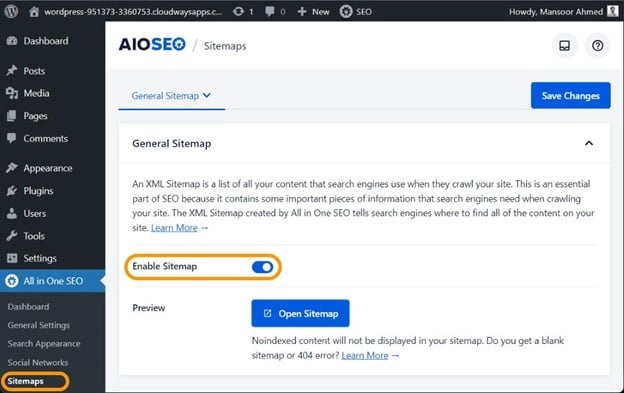The width and height of the screenshot is (624, 393).
Task: Click the home site icon in the admin bar
Action: point(34,12)
